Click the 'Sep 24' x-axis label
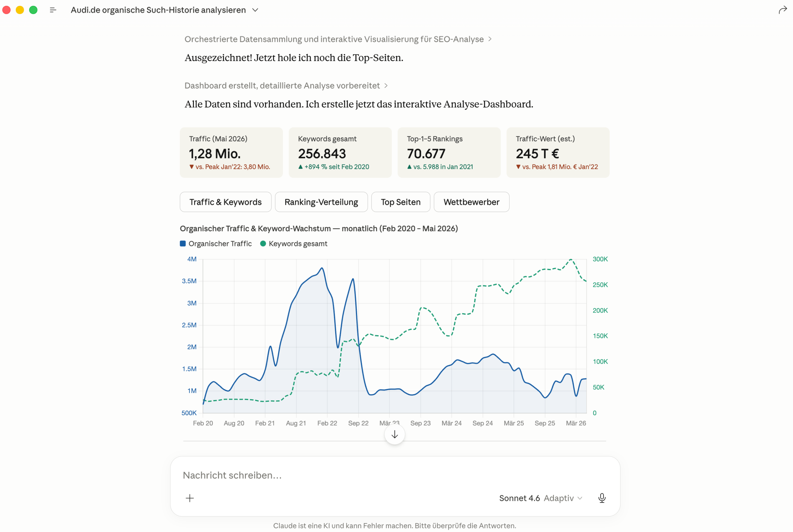Viewport: 793px width, 532px height. tap(482, 423)
